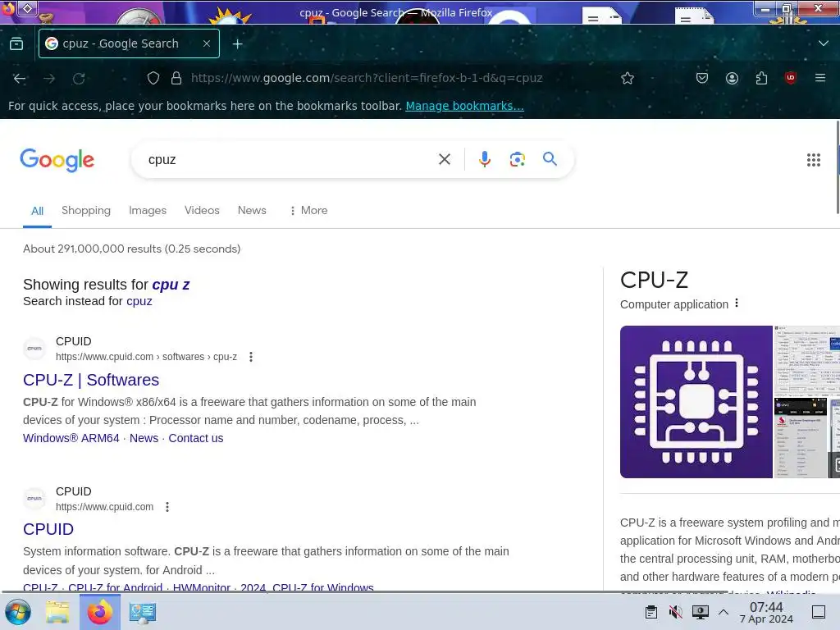
Task: Open CPU-Z screenshot thumbnail beside logo
Action: 806,361
